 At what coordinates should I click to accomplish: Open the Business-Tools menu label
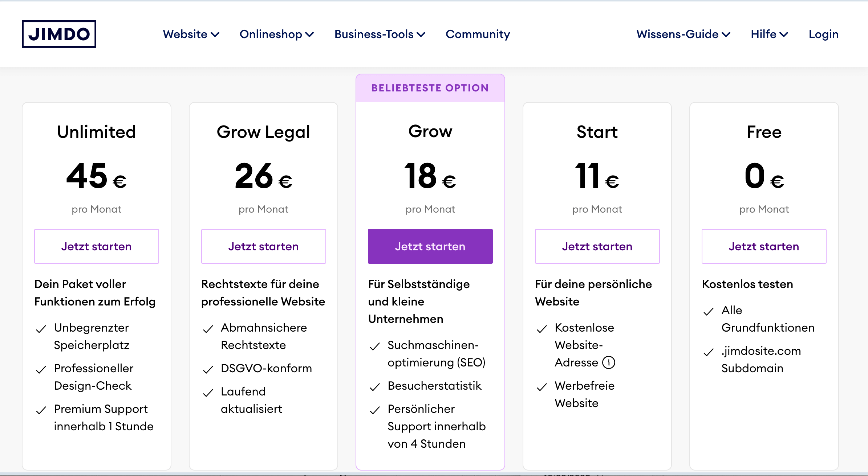tap(374, 34)
